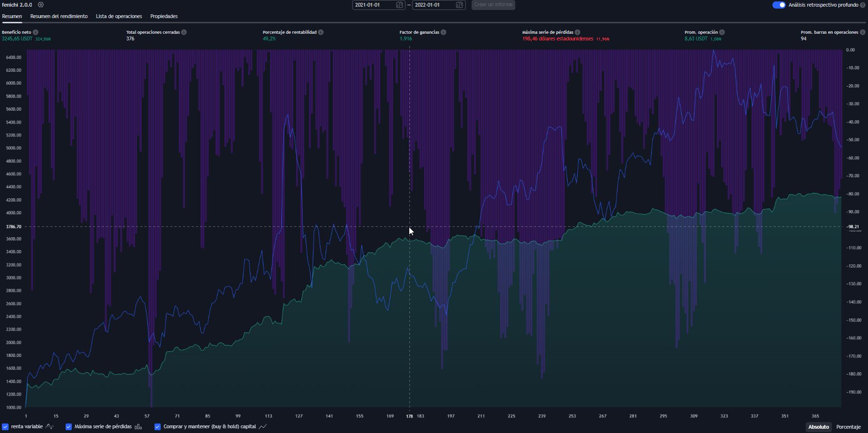Open calendar picker for end date 2022-01-01

coord(459,5)
